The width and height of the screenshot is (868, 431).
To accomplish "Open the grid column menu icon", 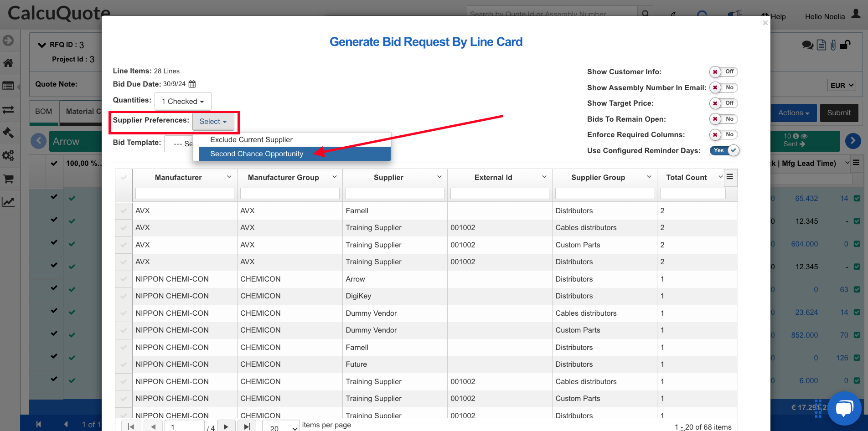I will tap(730, 177).
